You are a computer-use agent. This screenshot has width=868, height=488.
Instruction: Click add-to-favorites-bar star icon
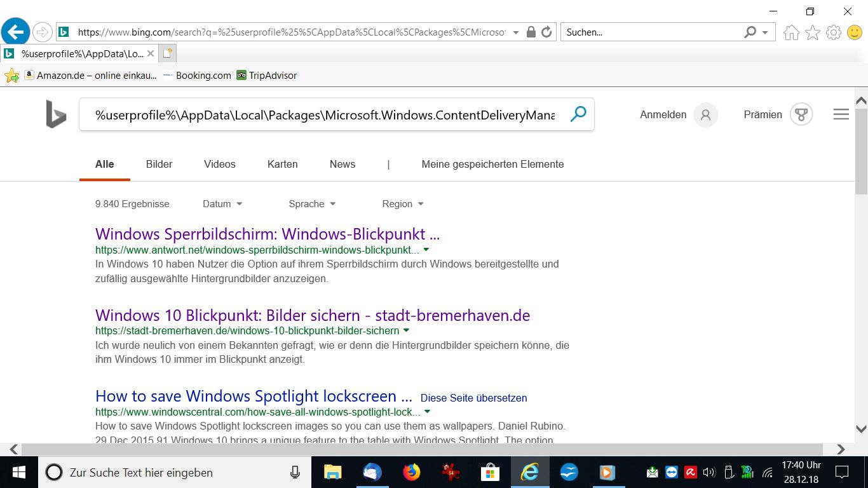11,76
